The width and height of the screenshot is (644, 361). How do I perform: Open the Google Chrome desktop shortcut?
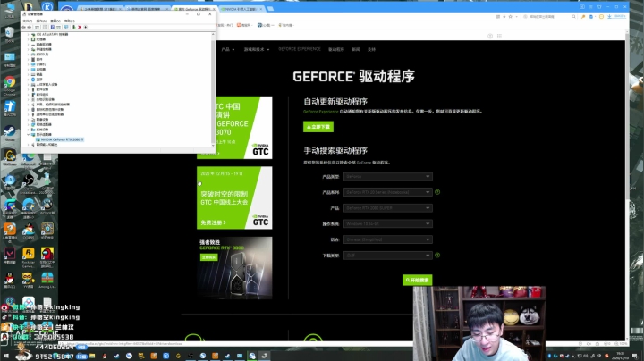tap(10, 85)
